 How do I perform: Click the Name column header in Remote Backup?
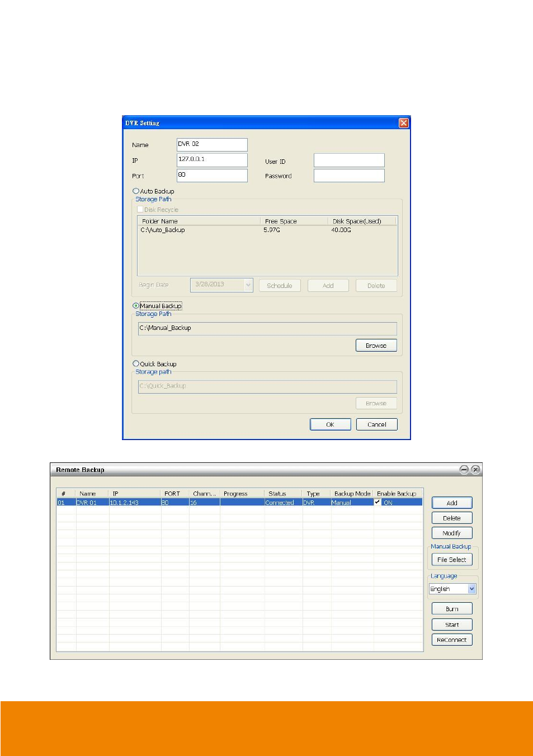pos(92,494)
